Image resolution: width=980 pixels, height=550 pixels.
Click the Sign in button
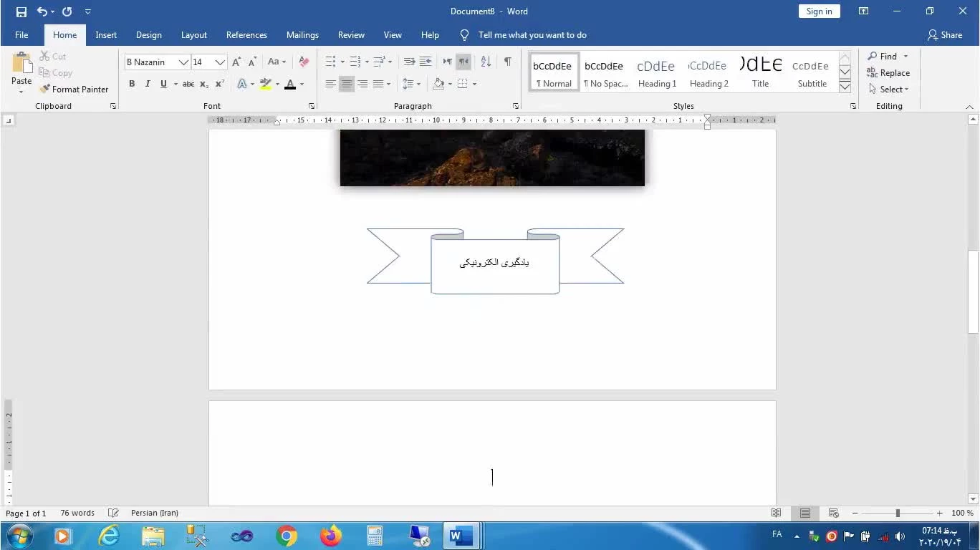coord(819,11)
